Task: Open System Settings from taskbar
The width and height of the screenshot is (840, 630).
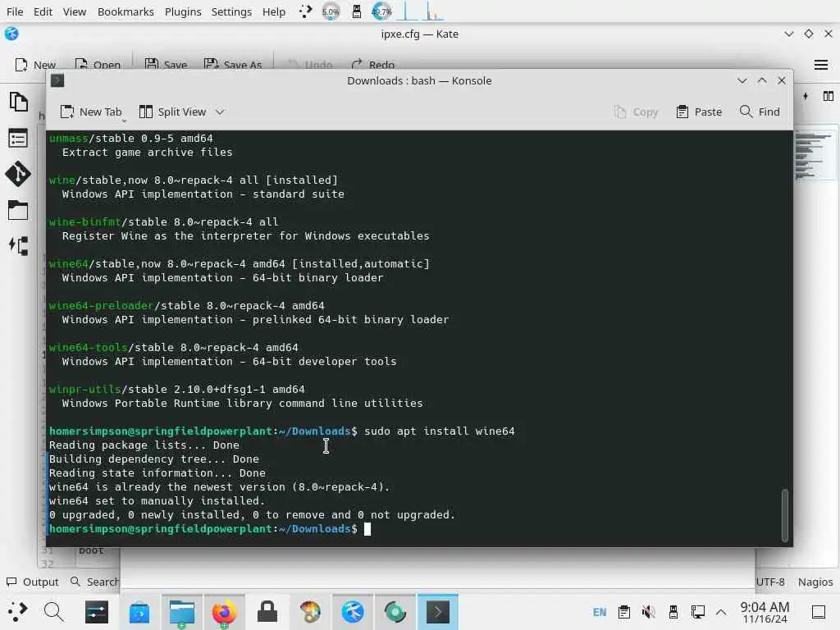Action: click(x=97, y=612)
